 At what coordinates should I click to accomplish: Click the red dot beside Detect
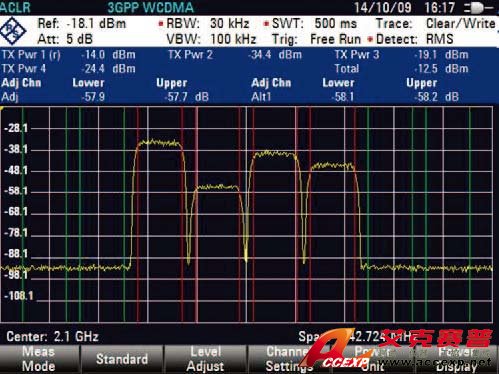(x=370, y=39)
